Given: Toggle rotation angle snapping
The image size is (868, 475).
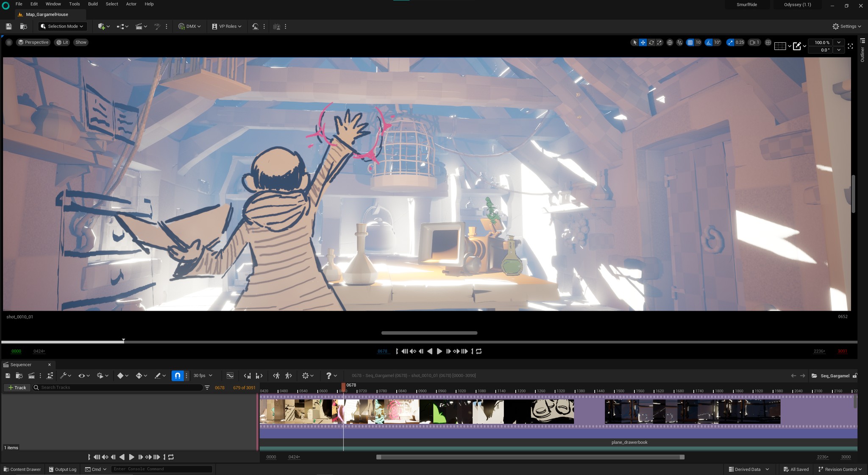Looking at the screenshot, I should point(709,42).
